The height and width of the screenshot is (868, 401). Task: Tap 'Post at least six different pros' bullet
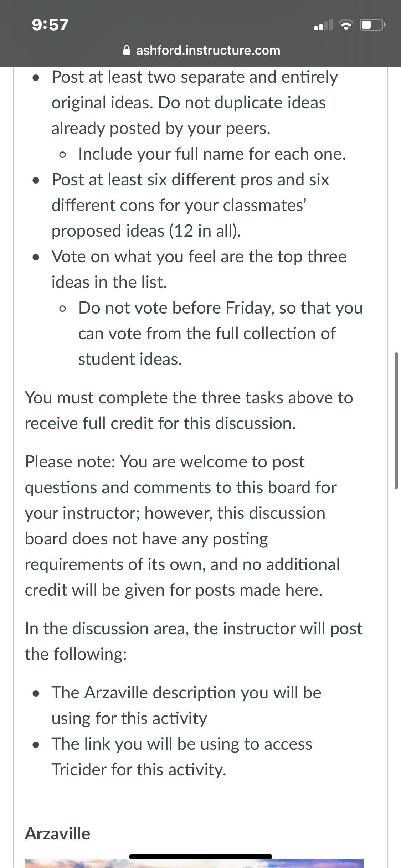pyautogui.click(x=190, y=205)
